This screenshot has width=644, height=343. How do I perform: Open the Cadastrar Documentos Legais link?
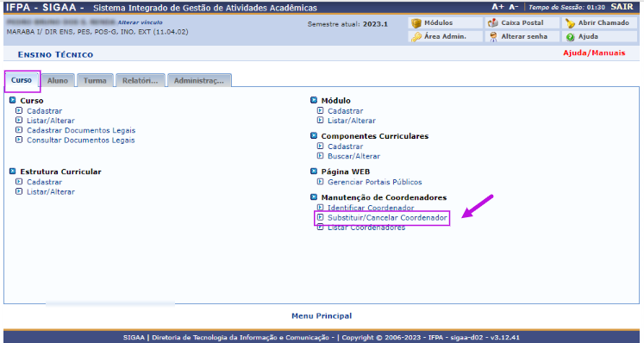81,130
